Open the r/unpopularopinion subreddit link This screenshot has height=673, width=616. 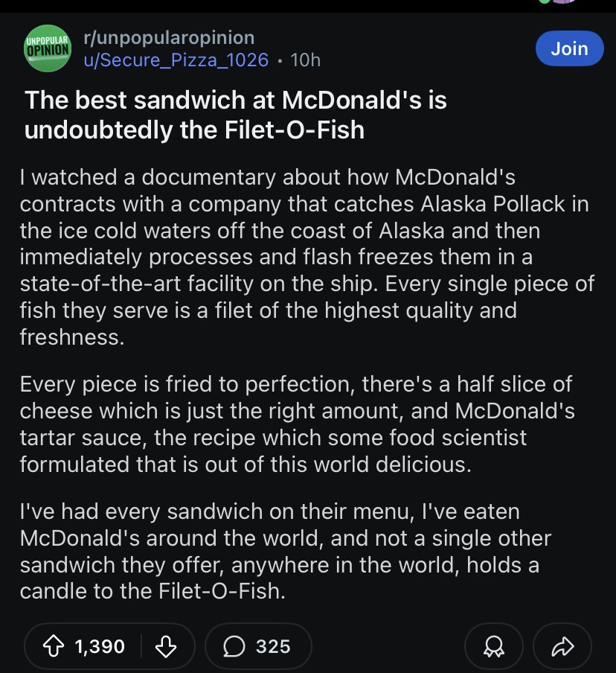coord(169,37)
